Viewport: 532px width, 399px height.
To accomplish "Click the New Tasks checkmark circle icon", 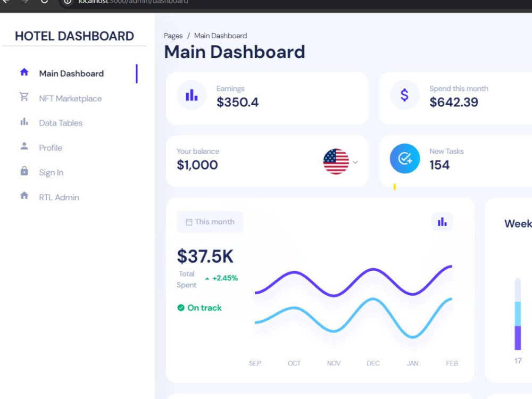I will pos(405,159).
